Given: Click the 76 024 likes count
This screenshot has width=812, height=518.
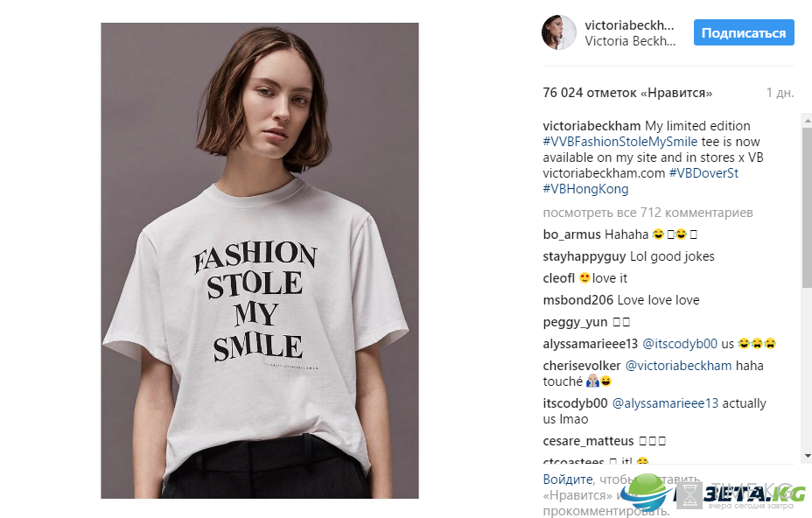Looking at the screenshot, I should 627,93.
